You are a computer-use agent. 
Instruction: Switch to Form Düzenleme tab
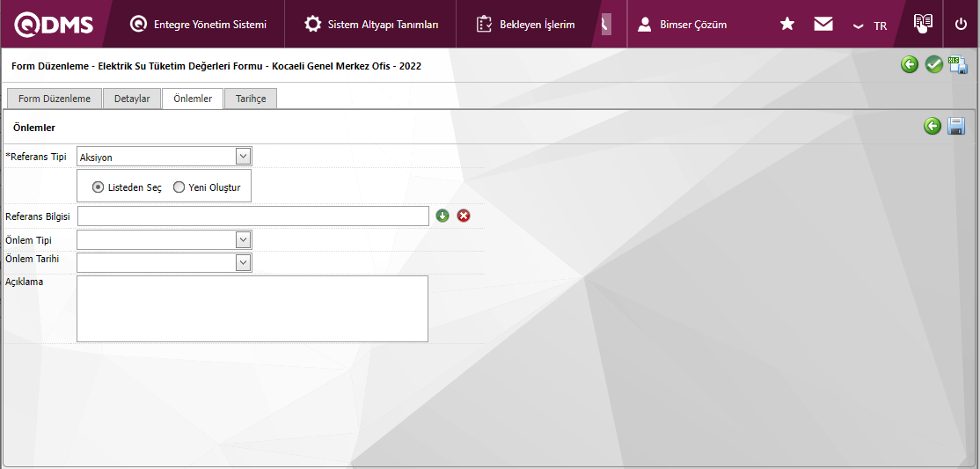tap(54, 99)
